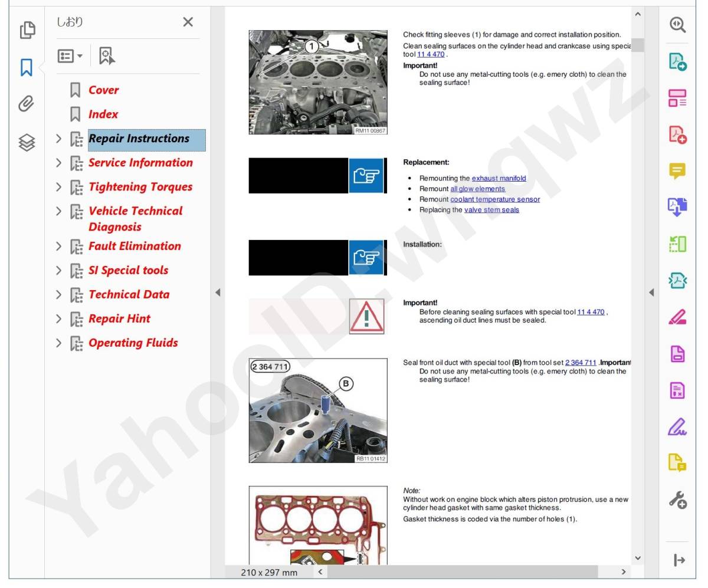Select the Service Information bookmark label
This screenshot has width=708, height=588.
[140, 163]
